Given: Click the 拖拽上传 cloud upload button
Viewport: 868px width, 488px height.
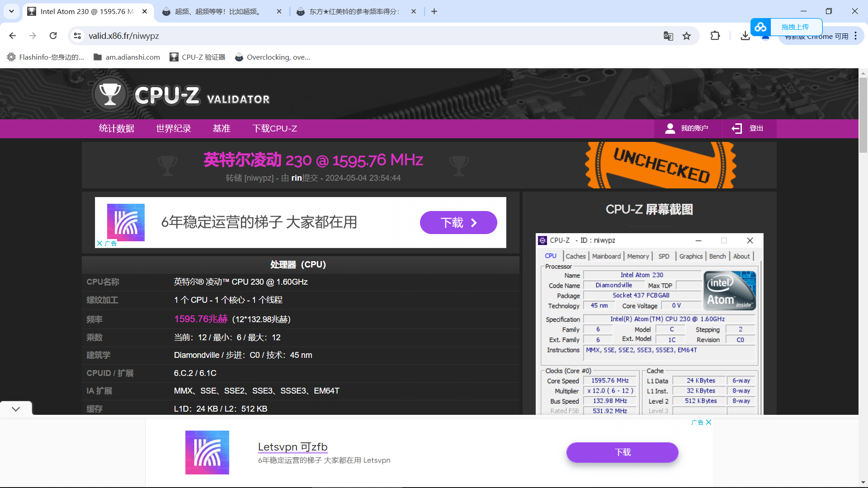Looking at the screenshot, I should 787,27.
